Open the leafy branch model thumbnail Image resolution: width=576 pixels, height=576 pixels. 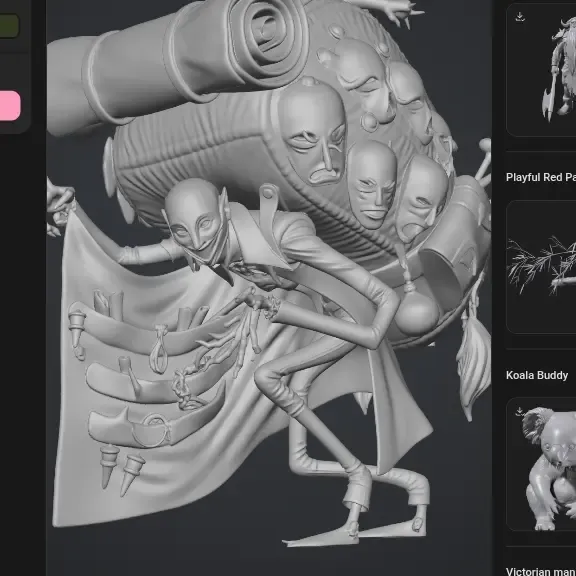(541, 267)
